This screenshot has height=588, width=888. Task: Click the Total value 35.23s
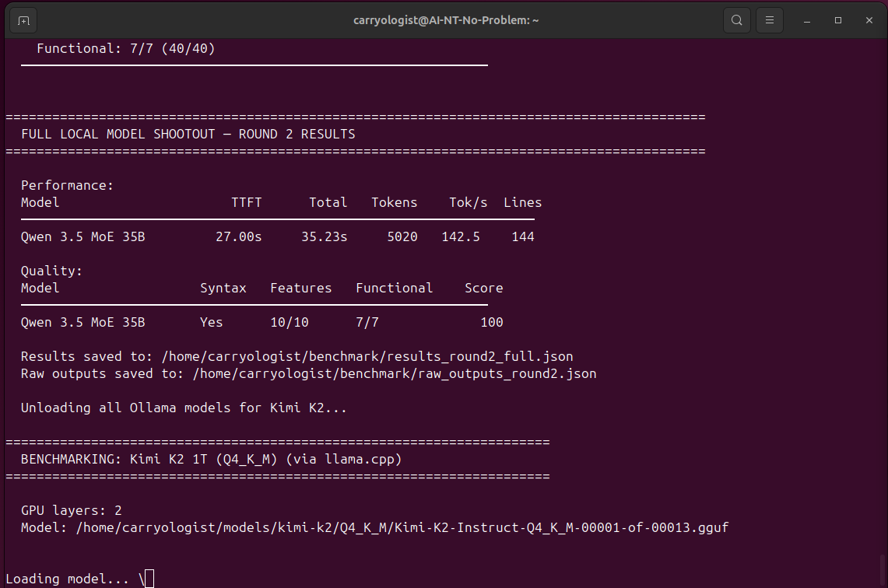(324, 236)
